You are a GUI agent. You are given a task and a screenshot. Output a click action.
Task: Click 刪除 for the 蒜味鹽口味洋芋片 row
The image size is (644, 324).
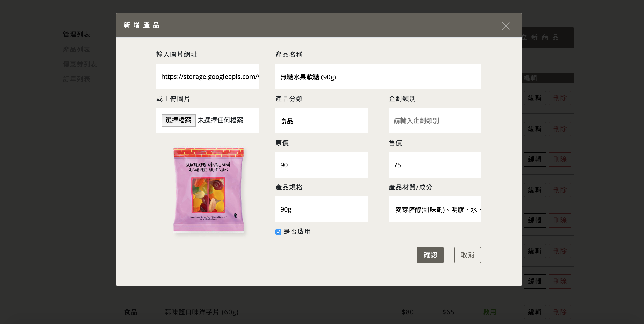pos(560,312)
